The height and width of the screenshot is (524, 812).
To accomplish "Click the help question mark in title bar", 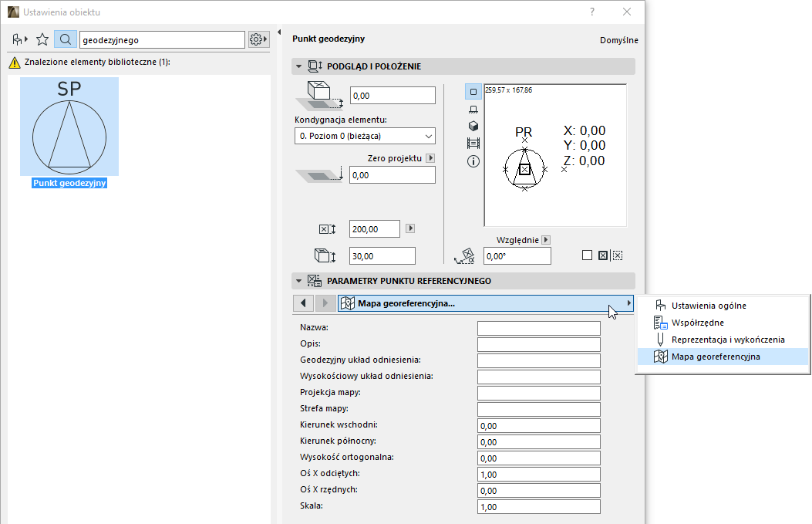I will pyautogui.click(x=592, y=12).
